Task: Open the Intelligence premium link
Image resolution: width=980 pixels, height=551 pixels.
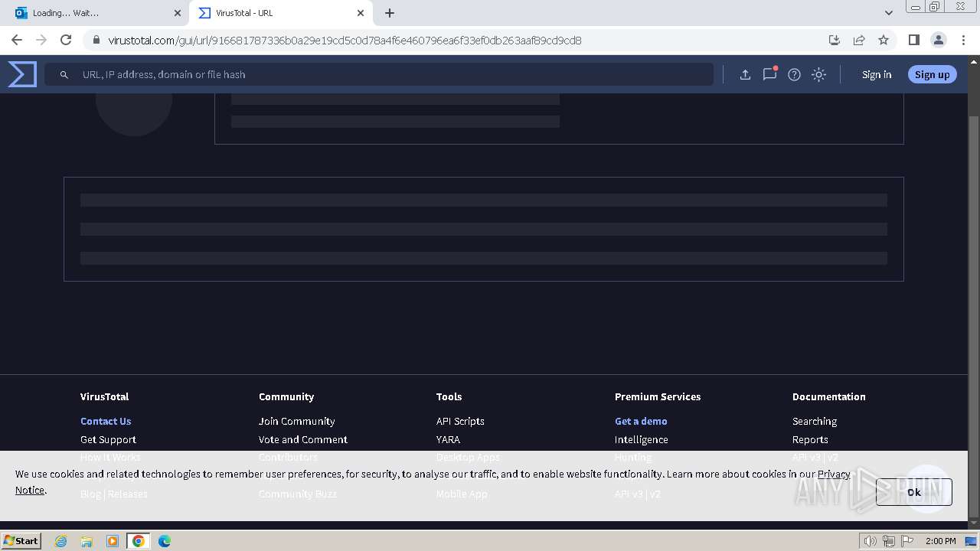Action: pyautogui.click(x=642, y=439)
